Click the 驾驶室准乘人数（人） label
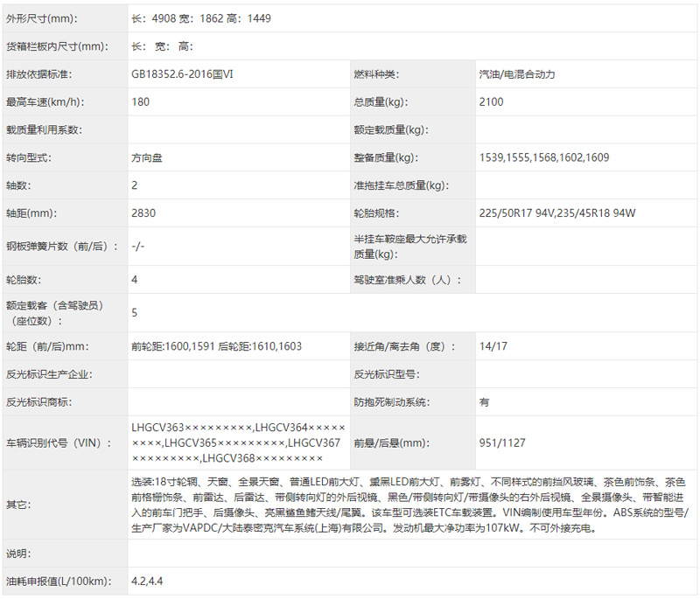This screenshot has width=700, height=599. tap(408, 280)
